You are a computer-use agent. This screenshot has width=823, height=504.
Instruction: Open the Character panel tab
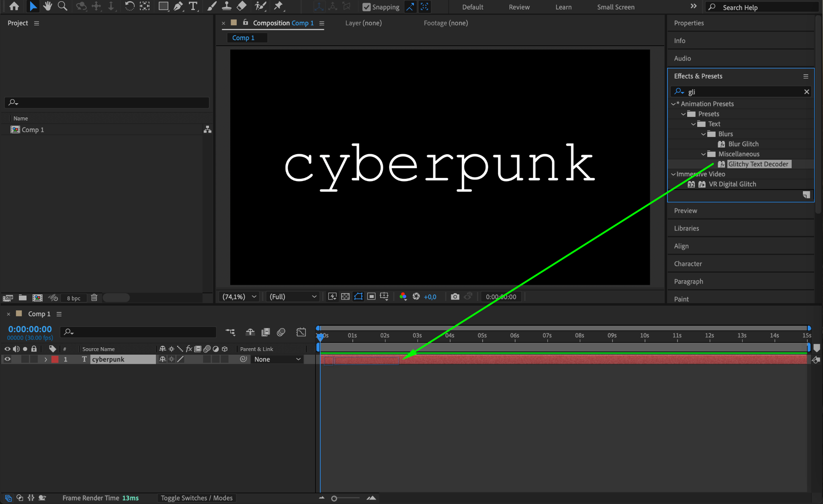pos(688,264)
